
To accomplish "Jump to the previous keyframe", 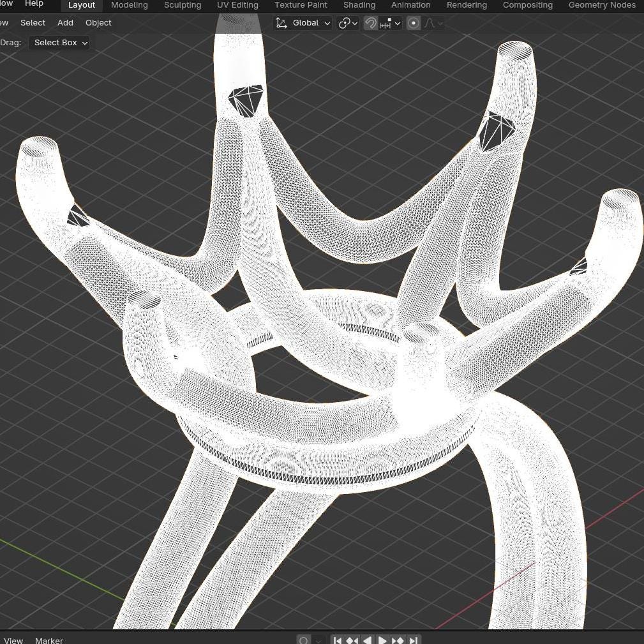I will pyautogui.click(x=352, y=640).
